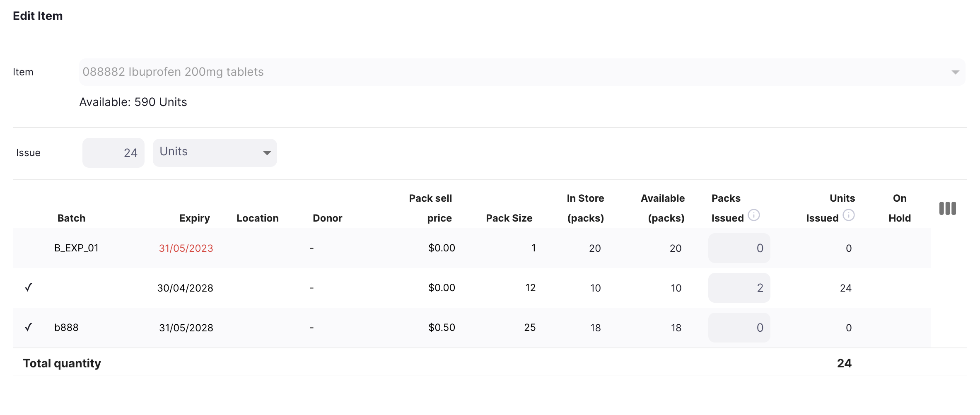980x415 pixels.
Task: Edit Packs Issued field showing 2
Action: (739, 288)
